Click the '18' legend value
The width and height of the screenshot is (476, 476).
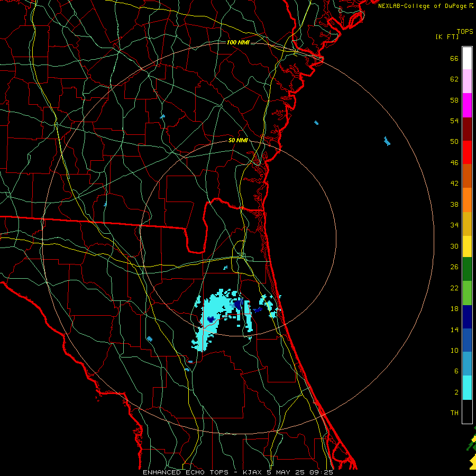pos(454,309)
